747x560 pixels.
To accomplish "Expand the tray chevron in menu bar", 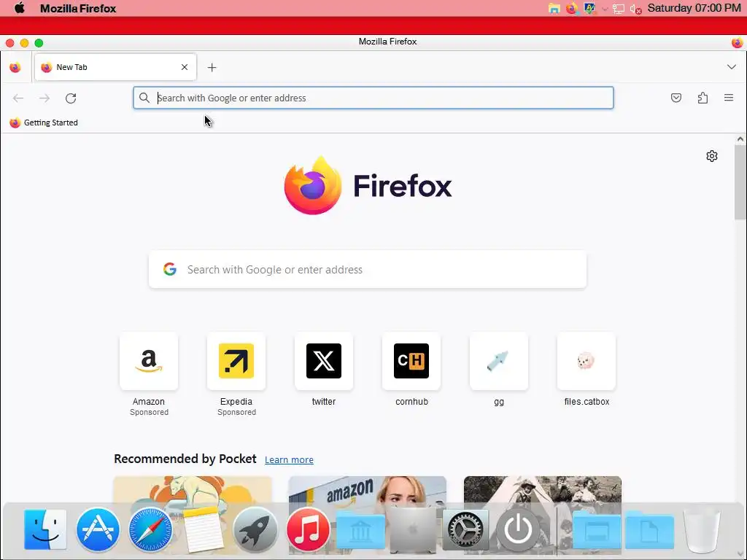I will pos(605,9).
